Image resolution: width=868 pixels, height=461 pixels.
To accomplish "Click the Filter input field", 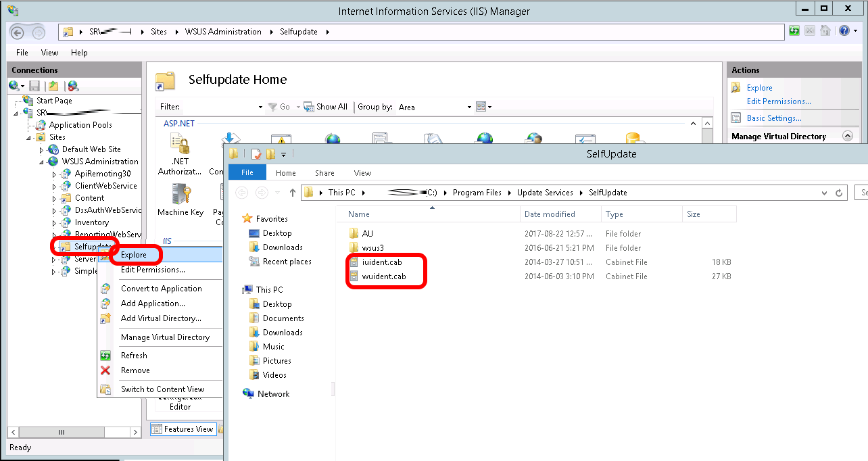I will point(220,107).
